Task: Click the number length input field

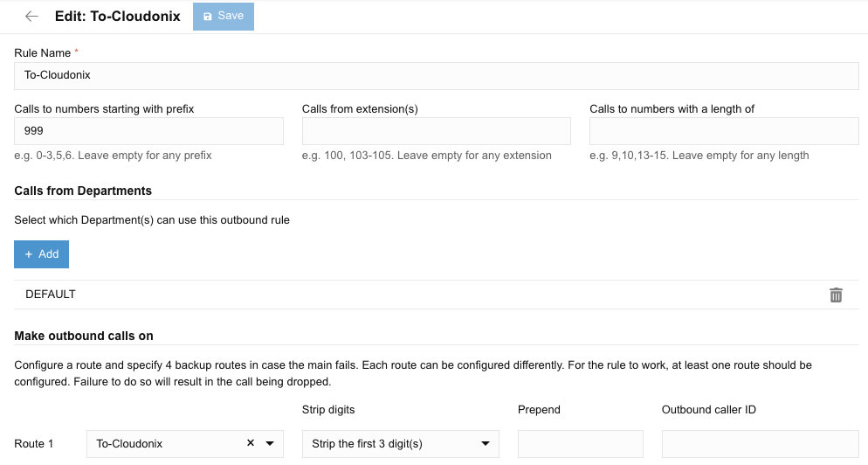Action: pyautogui.click(x=724, y=131)
